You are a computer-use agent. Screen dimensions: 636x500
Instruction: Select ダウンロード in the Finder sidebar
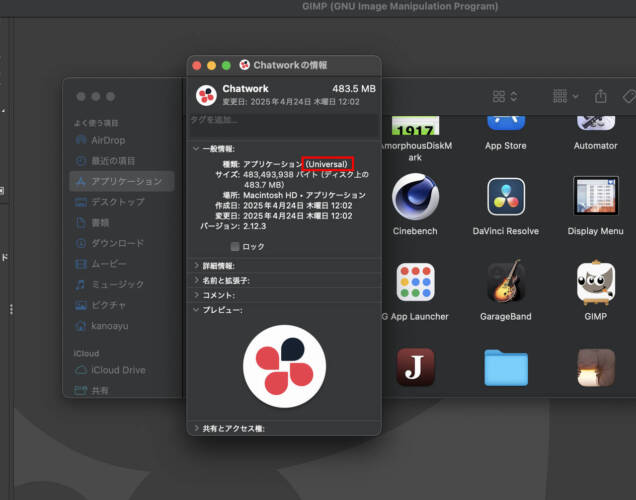[x=122, y=243]
